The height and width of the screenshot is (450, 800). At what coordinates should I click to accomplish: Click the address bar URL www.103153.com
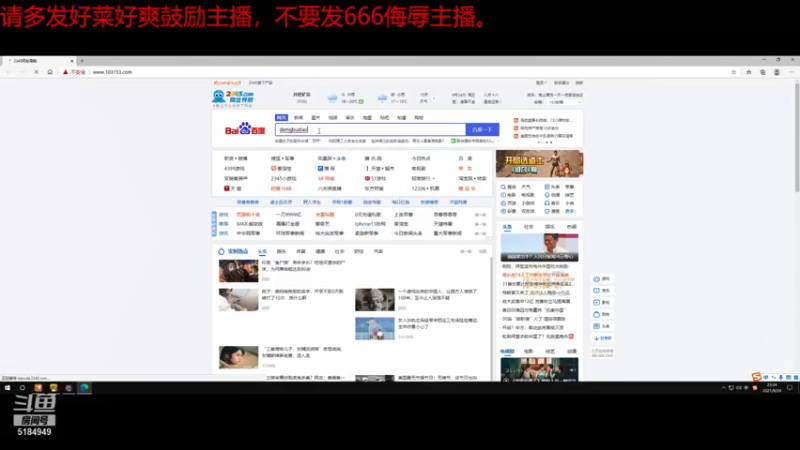(112, 72)
